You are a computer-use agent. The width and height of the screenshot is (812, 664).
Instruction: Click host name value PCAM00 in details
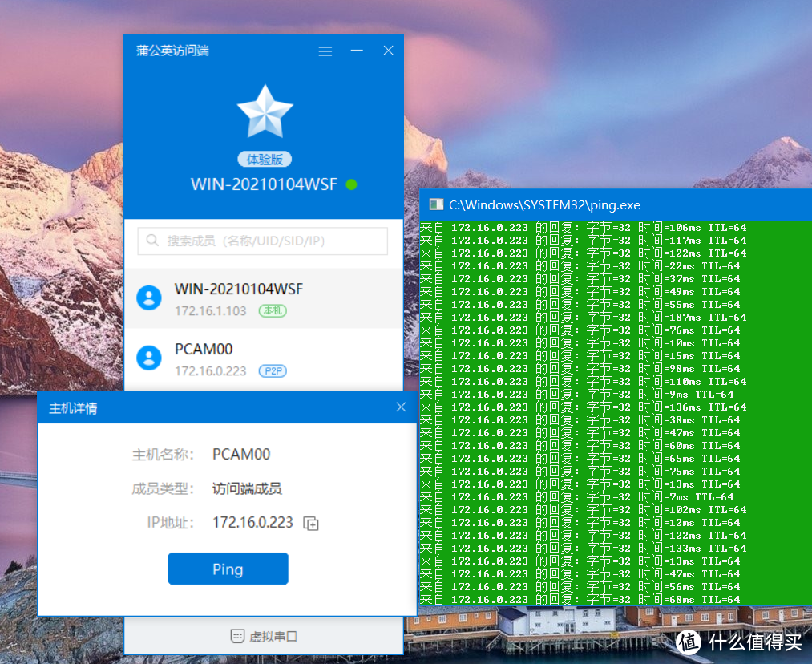[x=241, y=454]
